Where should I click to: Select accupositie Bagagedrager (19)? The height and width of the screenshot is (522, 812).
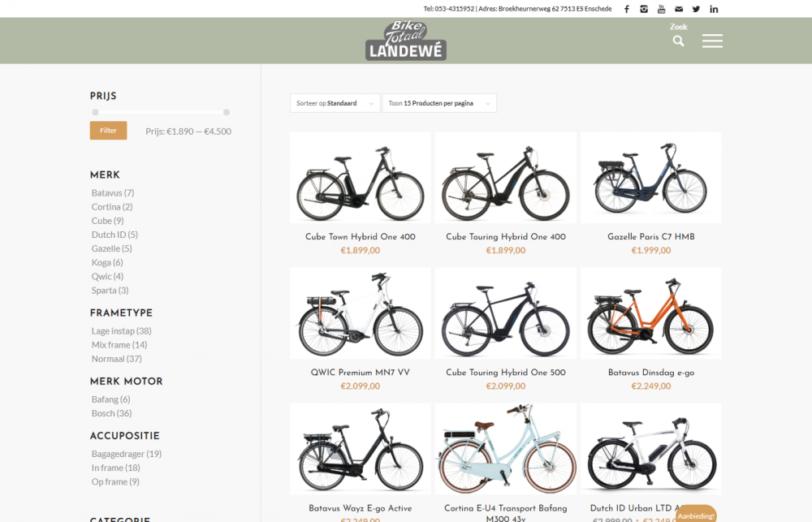click(127, 454)
